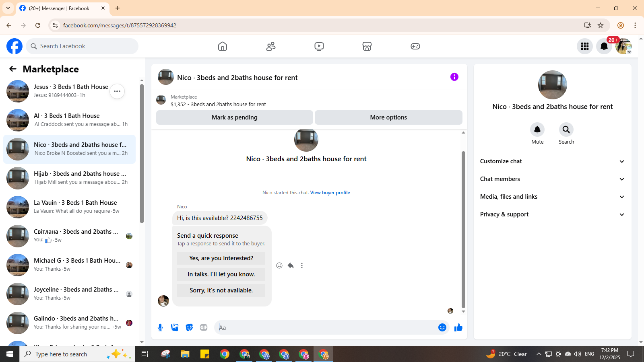Choose a GIF icon
This screenshot has height=362, width=644.
pos(204,327)
